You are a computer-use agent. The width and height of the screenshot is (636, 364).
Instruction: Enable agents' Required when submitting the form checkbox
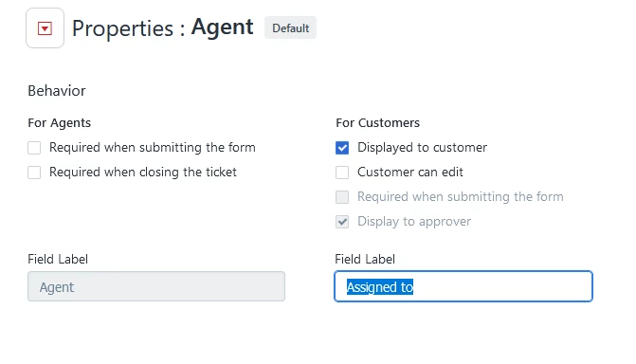click(x=34, y=148)
